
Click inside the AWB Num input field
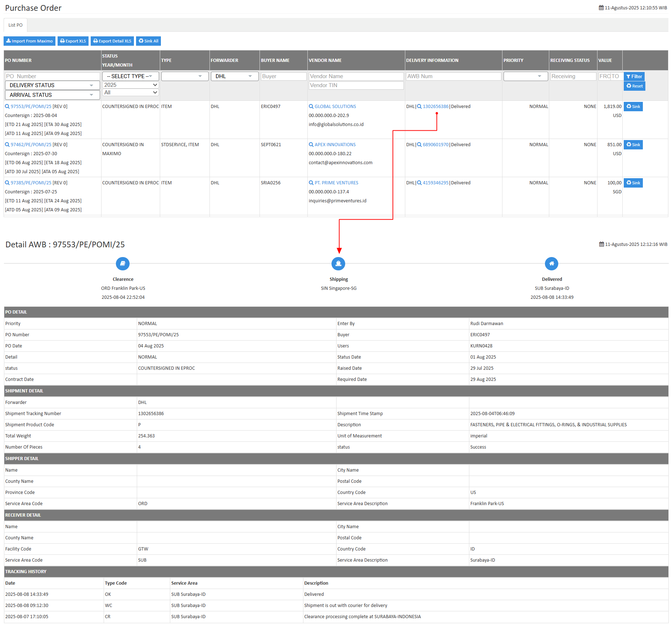coord(453,76)
